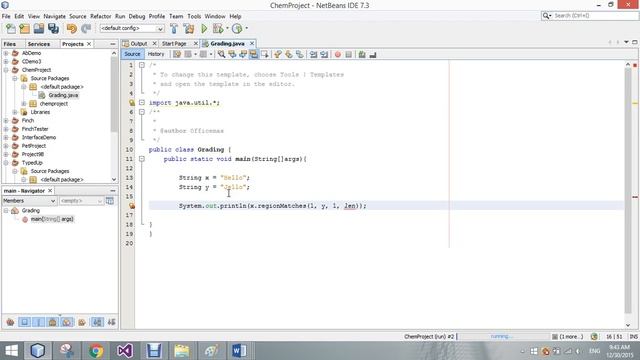Collapse the TypedUp project node

pos(6,163)
